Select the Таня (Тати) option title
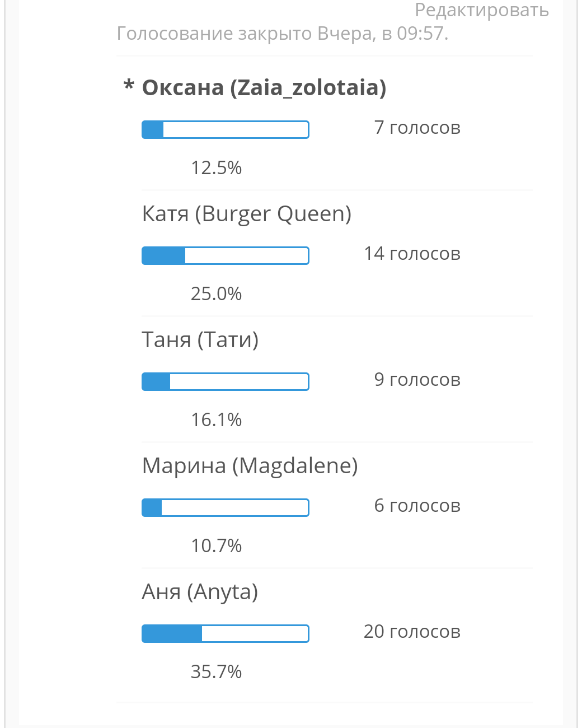 click(200, 340)
